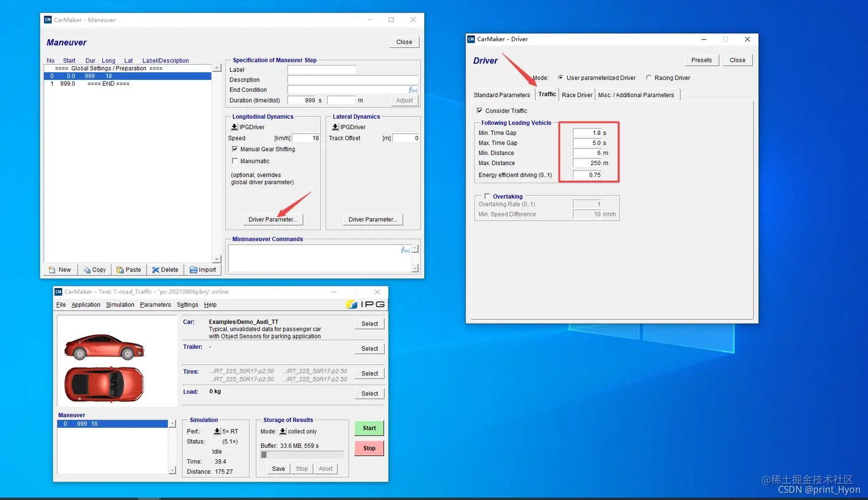Screen dimensions: 868x500
Task: Click Select for the Tires
Action: pos(370,373)
